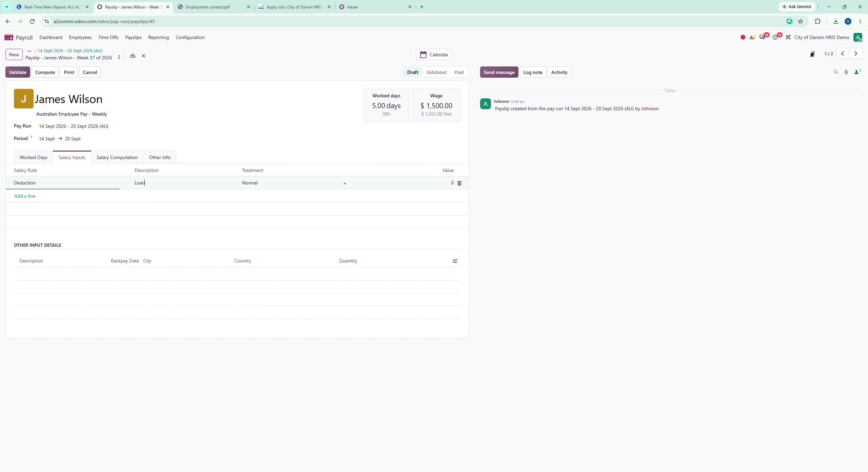This screenshot has height=472, width=868.
Task: Open the Wage $1,500.00 stat card
Action: click(436, 105)
